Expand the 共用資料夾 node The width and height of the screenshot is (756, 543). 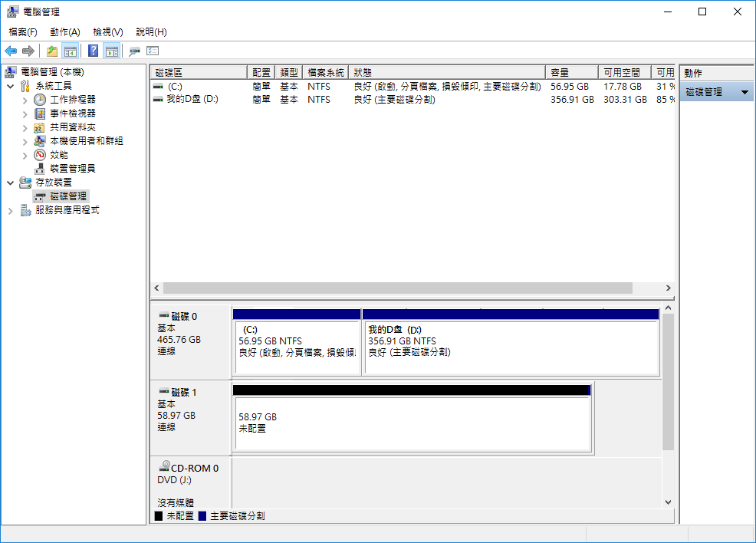tap(25, 128)
